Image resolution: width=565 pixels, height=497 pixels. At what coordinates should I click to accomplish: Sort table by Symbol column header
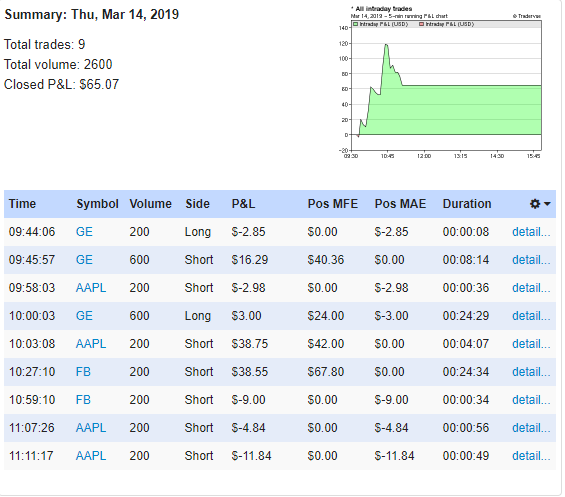[97, 204]
